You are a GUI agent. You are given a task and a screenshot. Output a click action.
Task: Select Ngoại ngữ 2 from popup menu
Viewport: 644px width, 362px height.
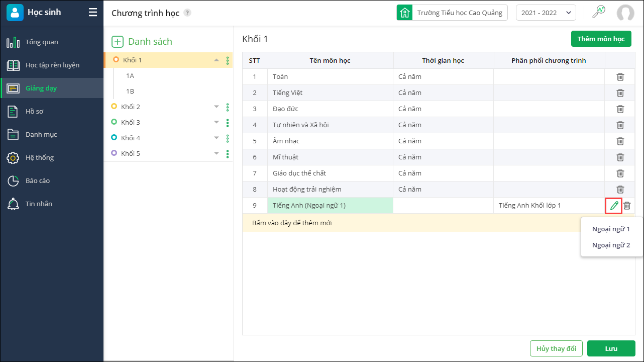611,245
